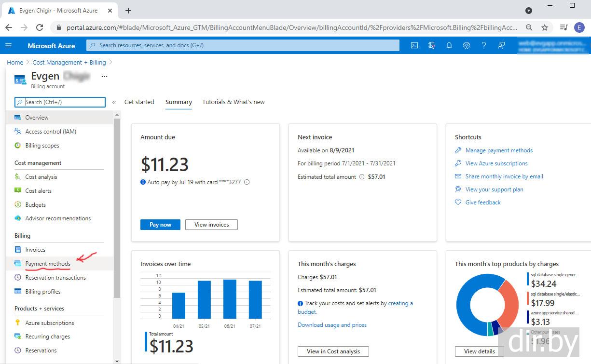Switch to the Get started tab

139,102
